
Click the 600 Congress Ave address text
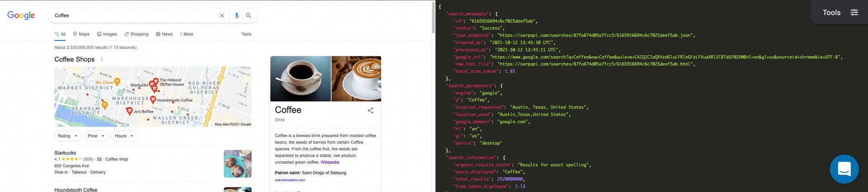[72, 166]
